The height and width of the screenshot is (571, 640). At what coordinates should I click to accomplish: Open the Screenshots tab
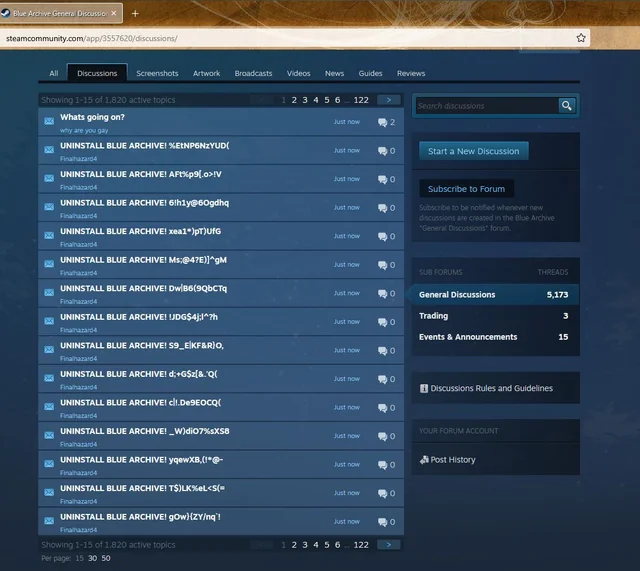(x=157, y=73)
